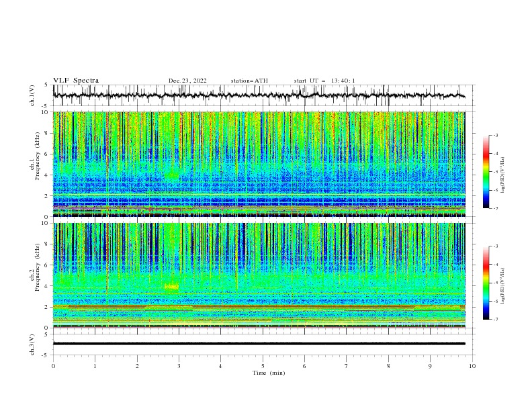The height and width of the screenshot is (411, 532).
Task: Select the date 'Dec. 23, 2022' text
Action: pyautogui.click(x=187, y=81)
